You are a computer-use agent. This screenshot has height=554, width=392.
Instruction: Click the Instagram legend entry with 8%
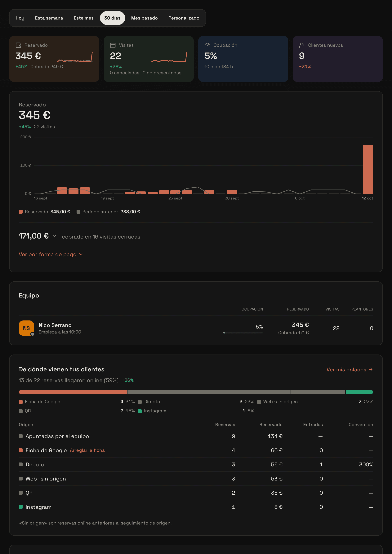(x=196, y=411)
